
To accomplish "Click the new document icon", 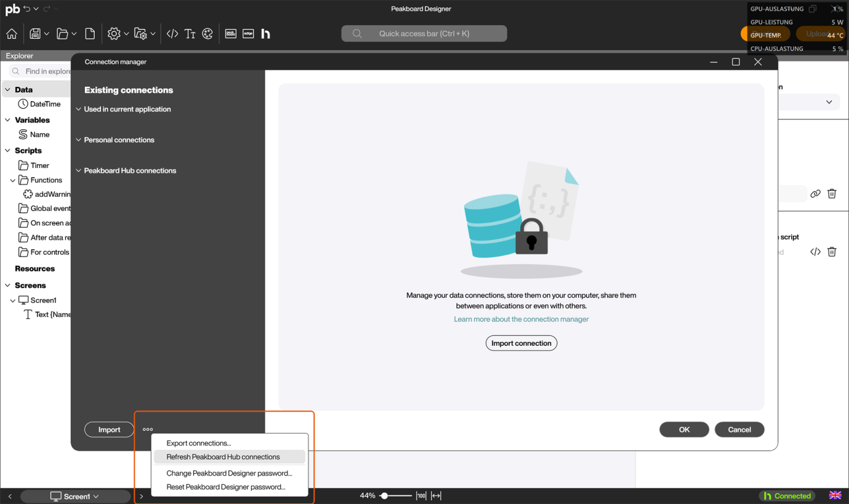I will (90, 34).
